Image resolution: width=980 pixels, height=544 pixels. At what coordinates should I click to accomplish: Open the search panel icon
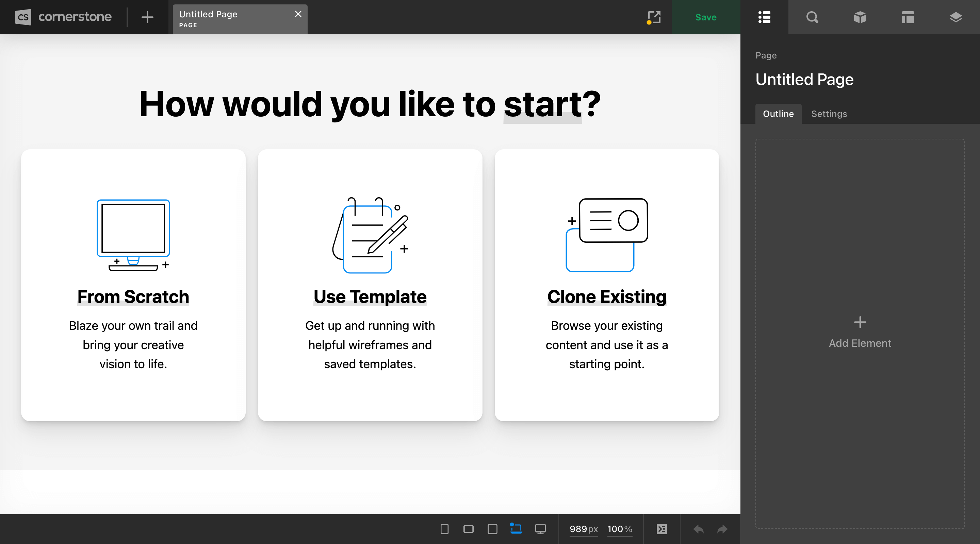tap(812, 17)
